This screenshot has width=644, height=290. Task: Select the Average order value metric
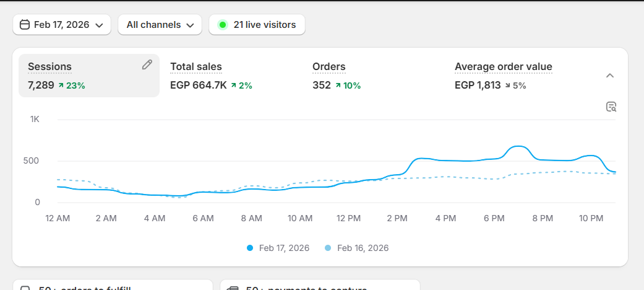(503, 67)
